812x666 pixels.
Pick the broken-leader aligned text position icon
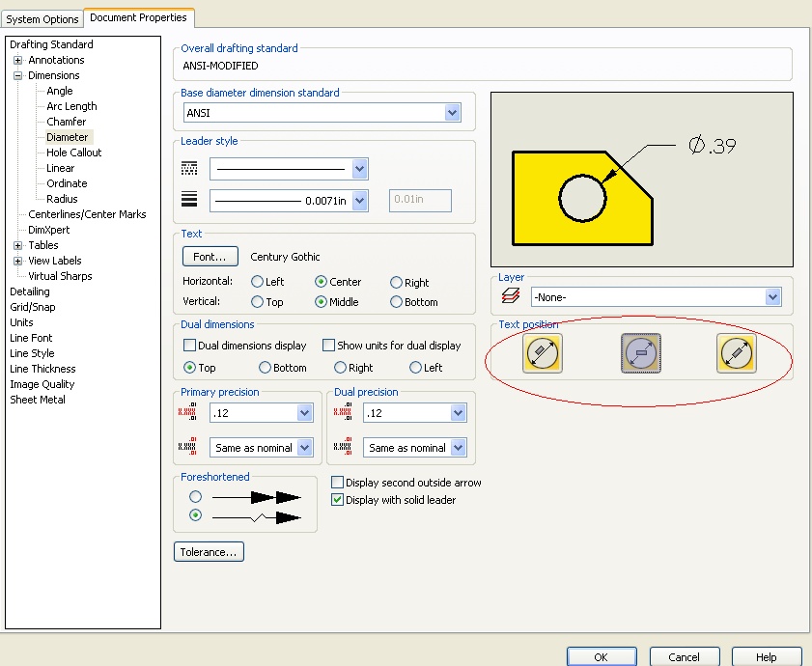coord(737,353)
